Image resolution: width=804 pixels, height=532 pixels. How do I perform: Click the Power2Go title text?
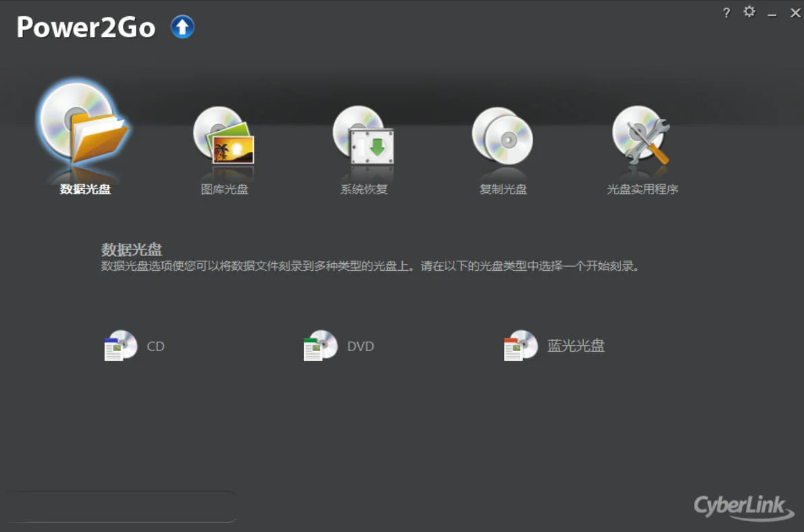click(x=85, y=27)
